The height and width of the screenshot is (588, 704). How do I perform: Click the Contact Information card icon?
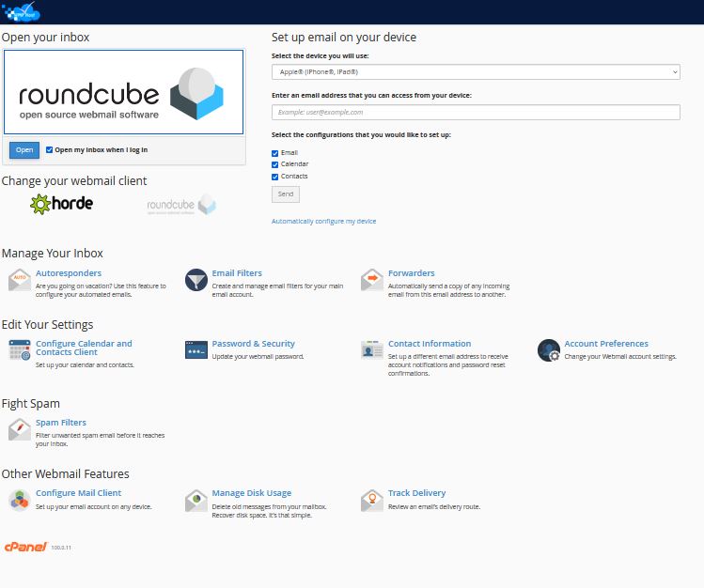[x=372, y=349]
